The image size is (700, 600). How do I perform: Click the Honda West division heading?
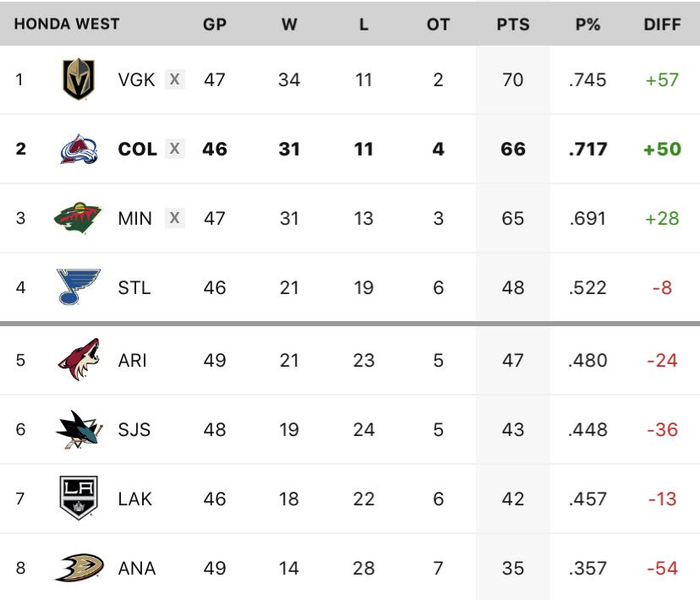click(x=67, y=24)
